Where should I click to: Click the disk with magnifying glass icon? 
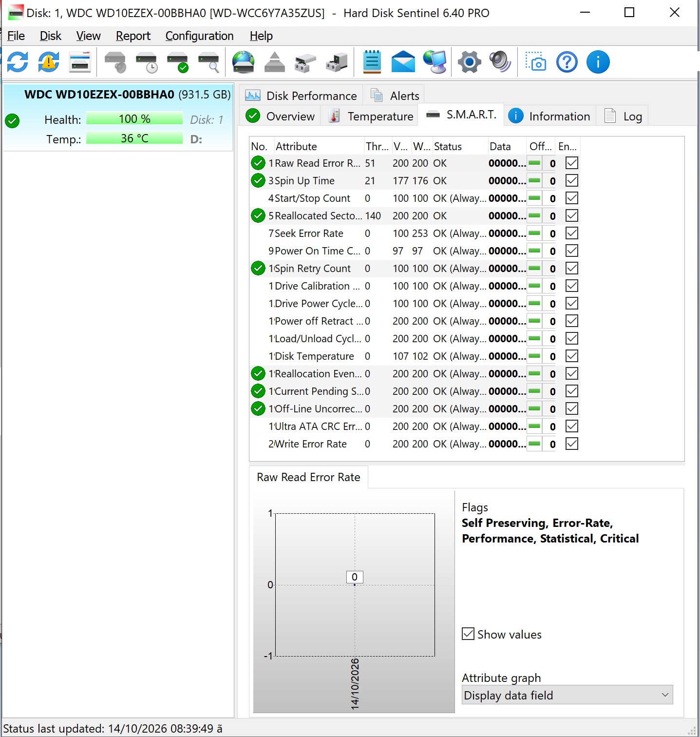tap(208, 62)
